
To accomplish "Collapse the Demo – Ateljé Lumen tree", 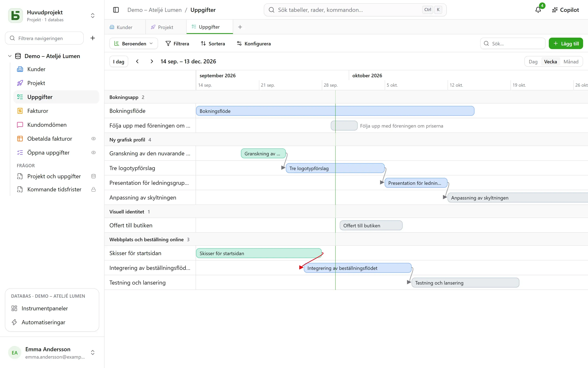I will point(10,56).
